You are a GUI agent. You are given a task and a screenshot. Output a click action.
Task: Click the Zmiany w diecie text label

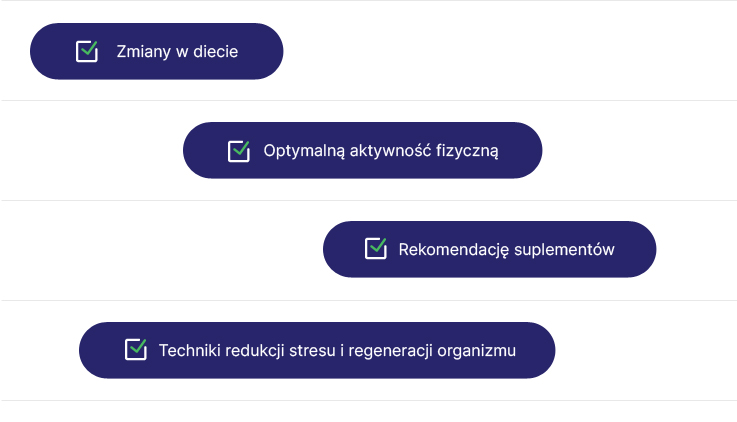177,51
